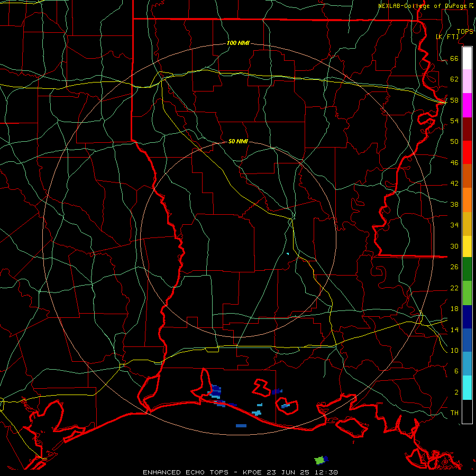Click the 42 legend value
Viewport: 476px width, 476px height.
point(454,184)
